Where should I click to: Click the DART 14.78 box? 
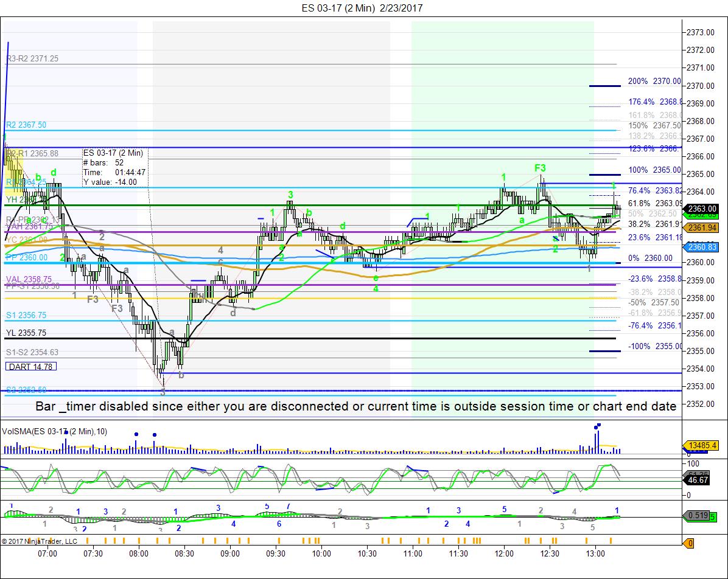[x=31, y=367]
